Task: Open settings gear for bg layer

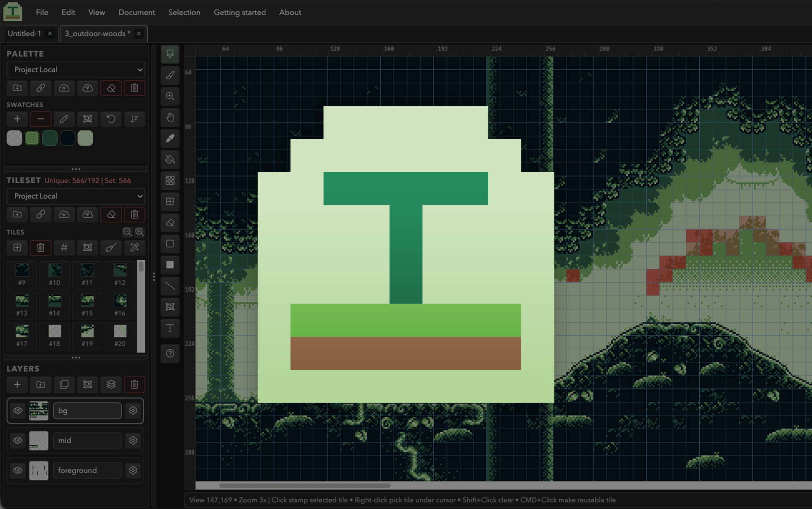Action: pyautogui.click(x=133, y=411)
